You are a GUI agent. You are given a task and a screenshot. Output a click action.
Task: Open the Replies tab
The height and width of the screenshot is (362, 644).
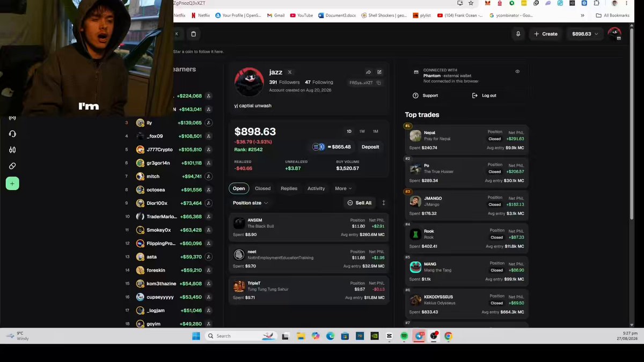(289, 188)
